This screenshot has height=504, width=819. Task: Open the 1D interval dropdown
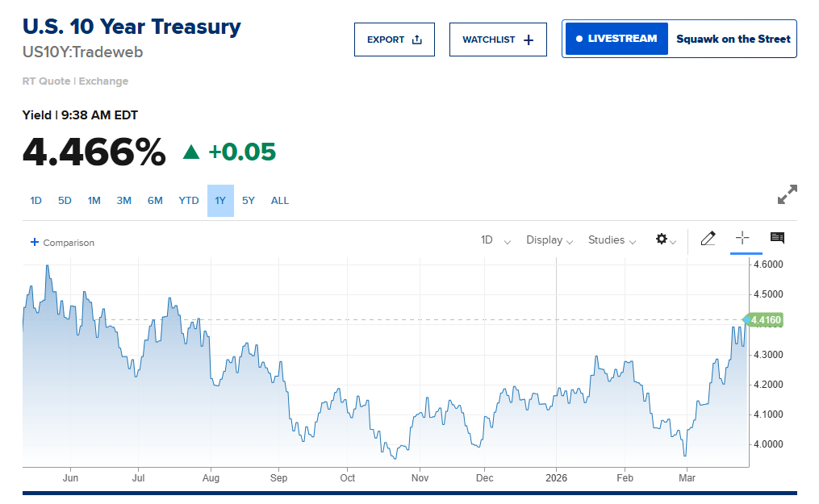click(x=495, y=240)
